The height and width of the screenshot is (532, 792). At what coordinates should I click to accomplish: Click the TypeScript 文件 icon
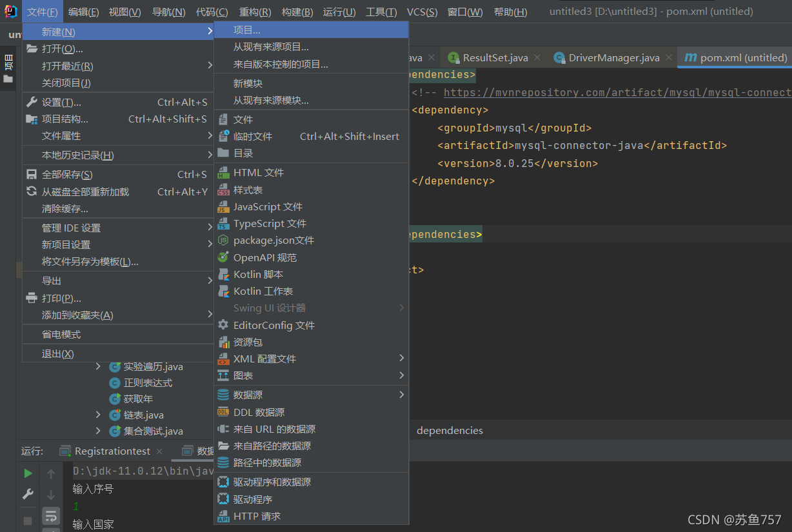223,223
